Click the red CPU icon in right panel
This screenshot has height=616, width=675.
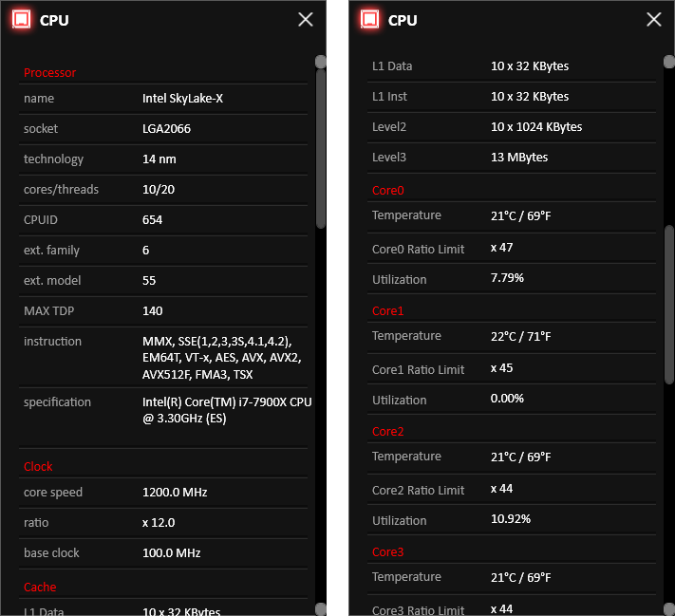tap(369, 19)
